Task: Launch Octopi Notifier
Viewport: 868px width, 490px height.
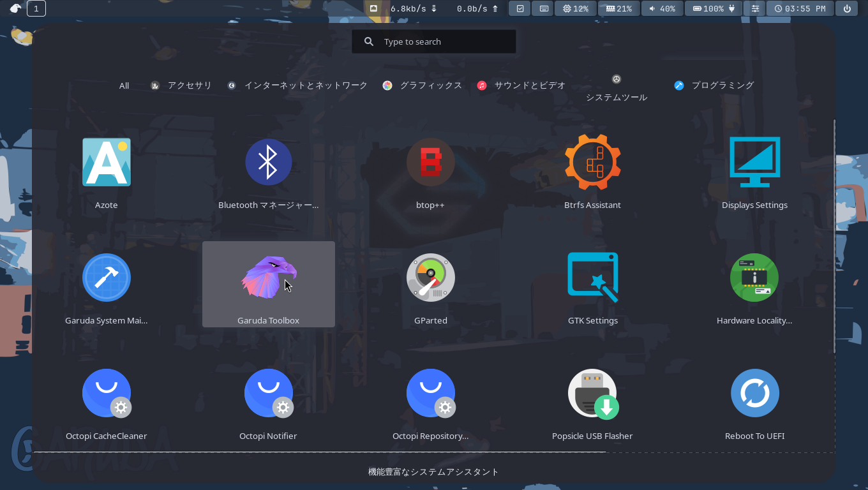Action: point(269,400)
